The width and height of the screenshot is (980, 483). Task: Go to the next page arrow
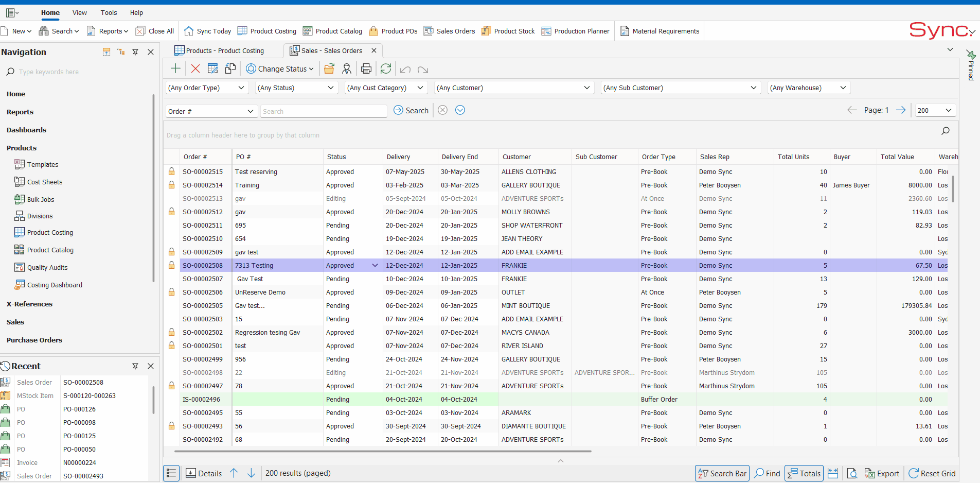pyautogui.click(x=901, y=110)
